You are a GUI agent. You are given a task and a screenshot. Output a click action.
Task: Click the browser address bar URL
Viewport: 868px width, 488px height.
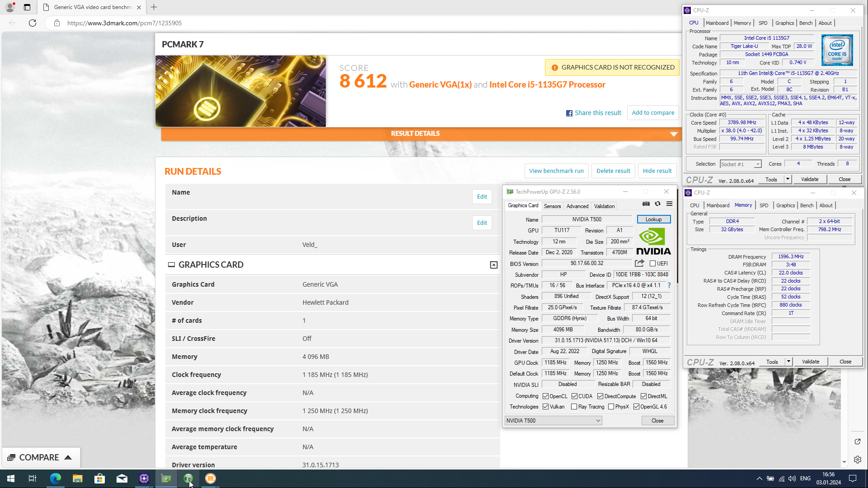point(125,23)
